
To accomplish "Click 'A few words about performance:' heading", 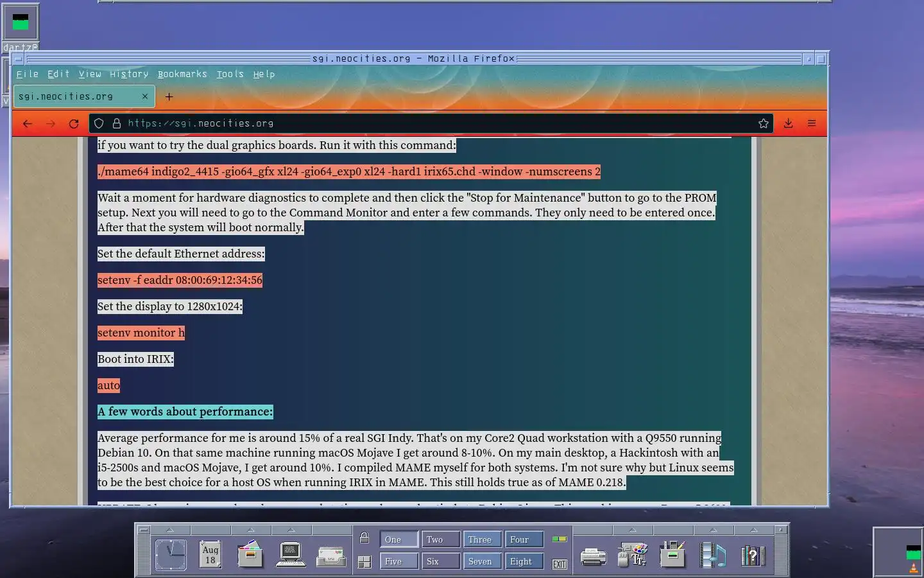I will (185, 412).
